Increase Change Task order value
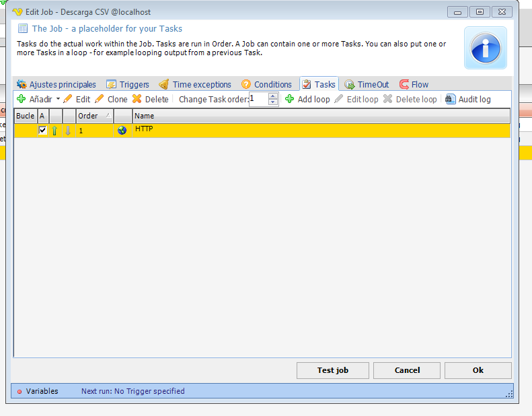 [272, 96]
